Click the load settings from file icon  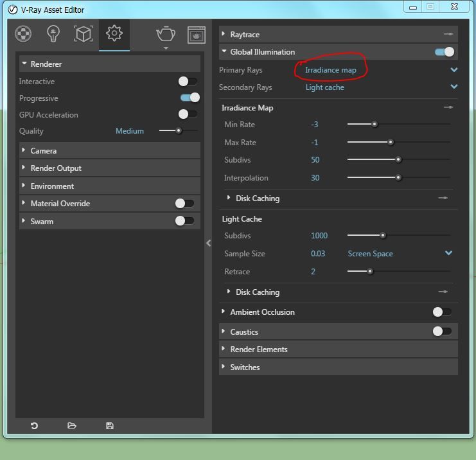72,426
